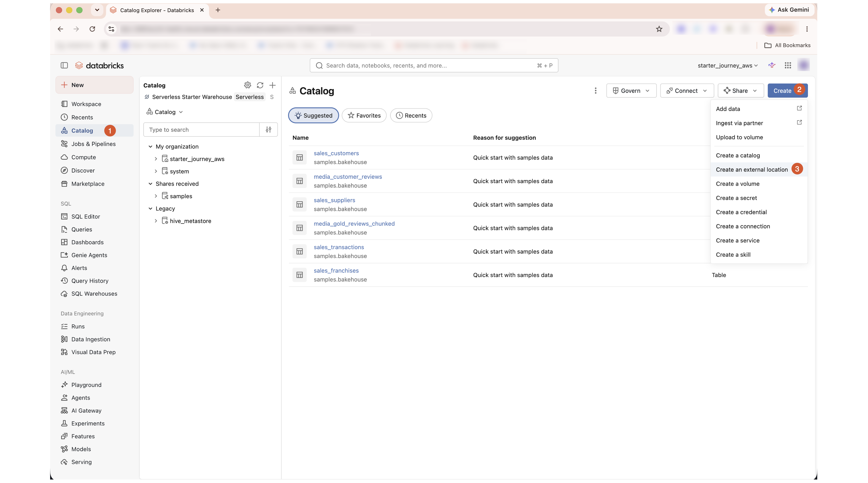This screenshot has width=868, height=483.
Task: Collapse the My organization group
Action: click(150, 147)
